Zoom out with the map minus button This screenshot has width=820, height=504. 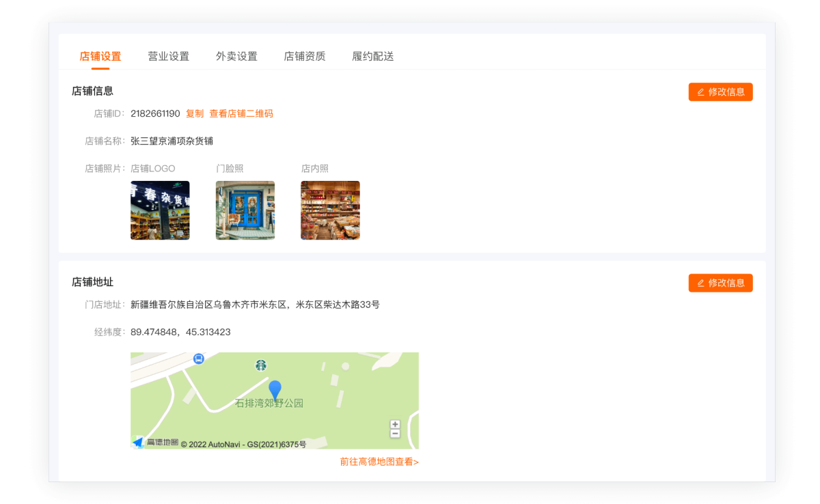tap(395, 434)
